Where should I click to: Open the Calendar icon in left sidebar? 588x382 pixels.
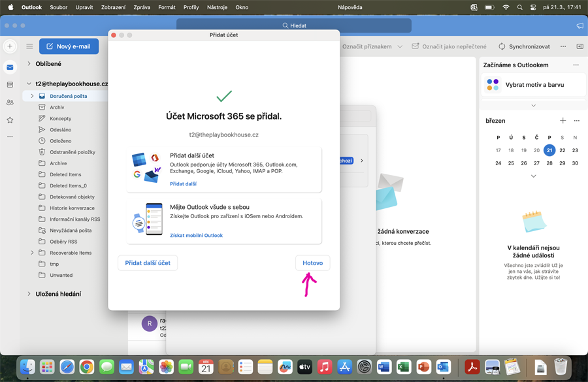click(10, 85)
